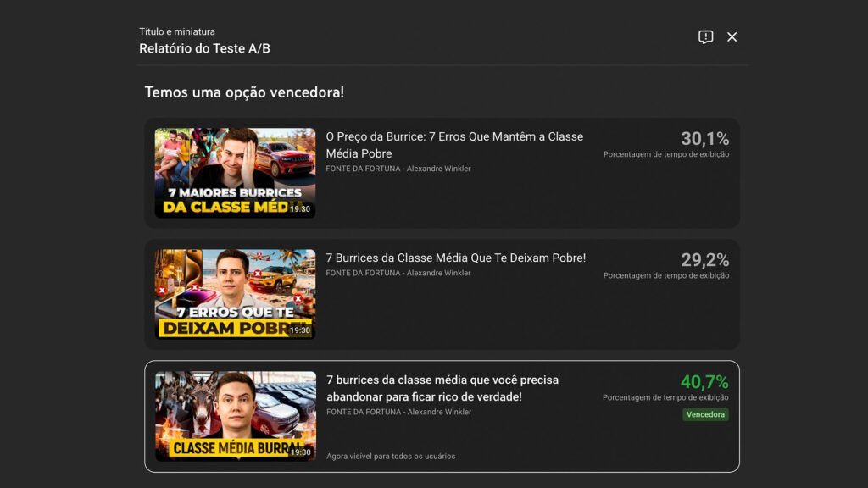868x488 pixels.
Task: Click the '7 Maiores Burrices' thumbnail
Action: tap(235, 173)
